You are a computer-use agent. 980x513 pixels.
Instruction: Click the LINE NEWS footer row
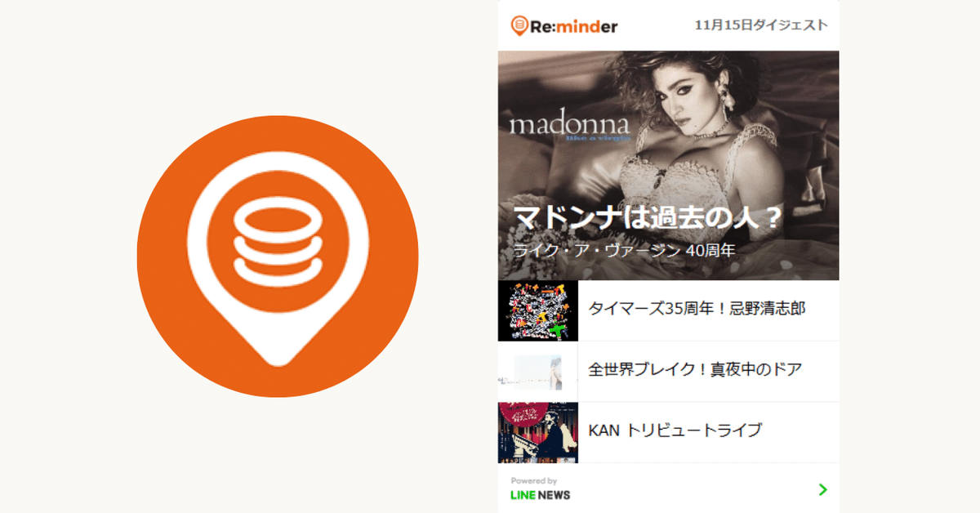[x=668, y=488]
